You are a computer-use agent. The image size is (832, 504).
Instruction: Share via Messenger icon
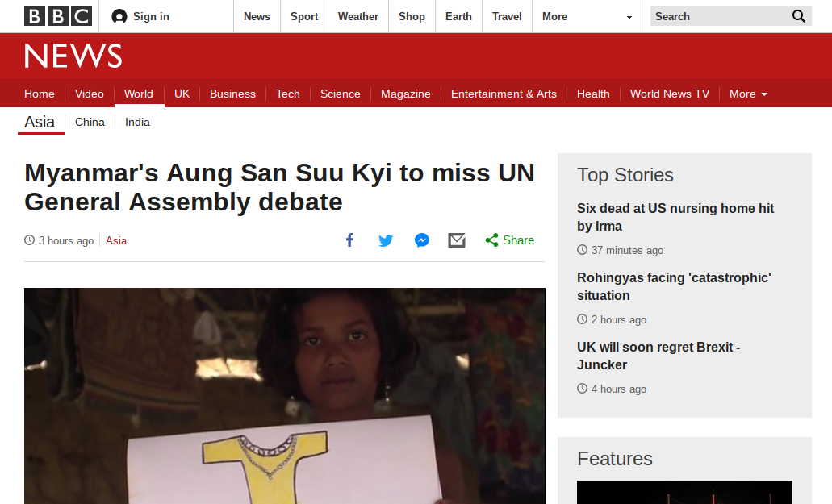pyautogui.click(x=422, y=240)
